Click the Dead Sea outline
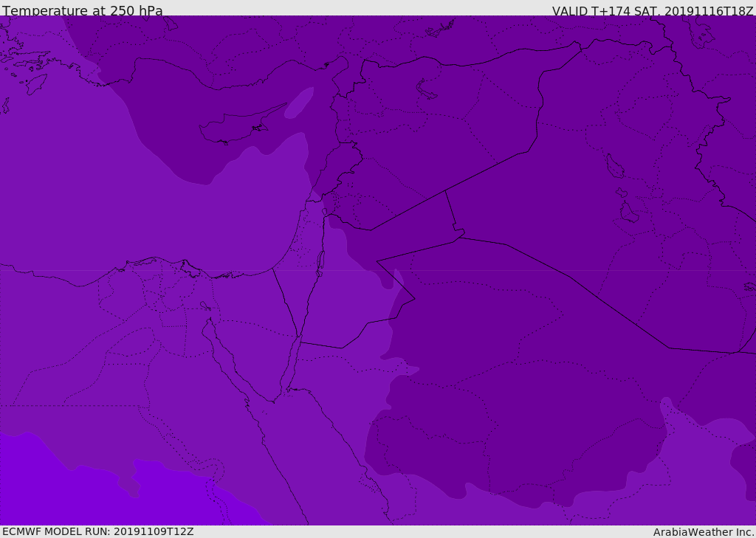 click(x=320, y=263)
